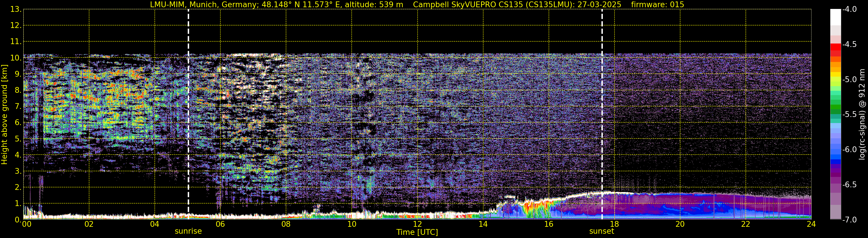Click the 'log(rc-signal) @ 912 nm' colorbar label
The width and height of the screenshot is (868, 238).
coord(862,114)
